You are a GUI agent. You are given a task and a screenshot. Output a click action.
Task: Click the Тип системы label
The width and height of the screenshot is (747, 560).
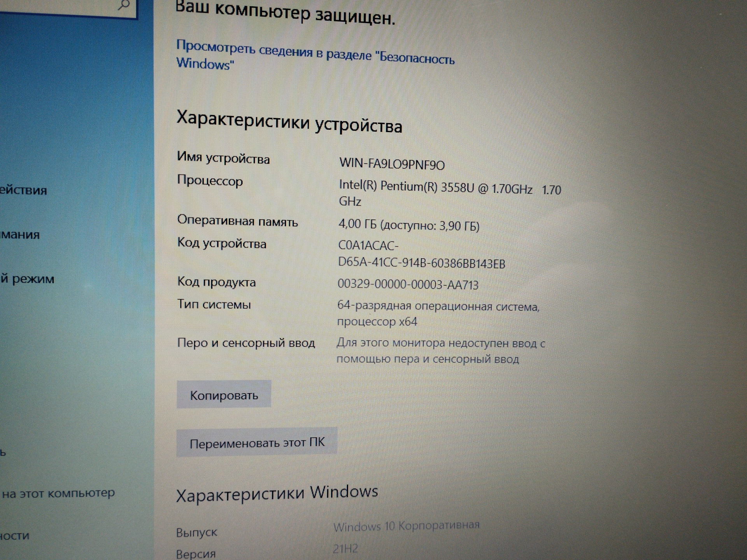214,304
